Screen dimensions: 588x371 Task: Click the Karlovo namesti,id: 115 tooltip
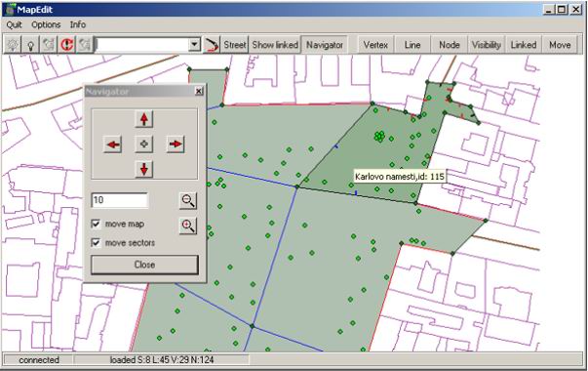coord(400,177)
